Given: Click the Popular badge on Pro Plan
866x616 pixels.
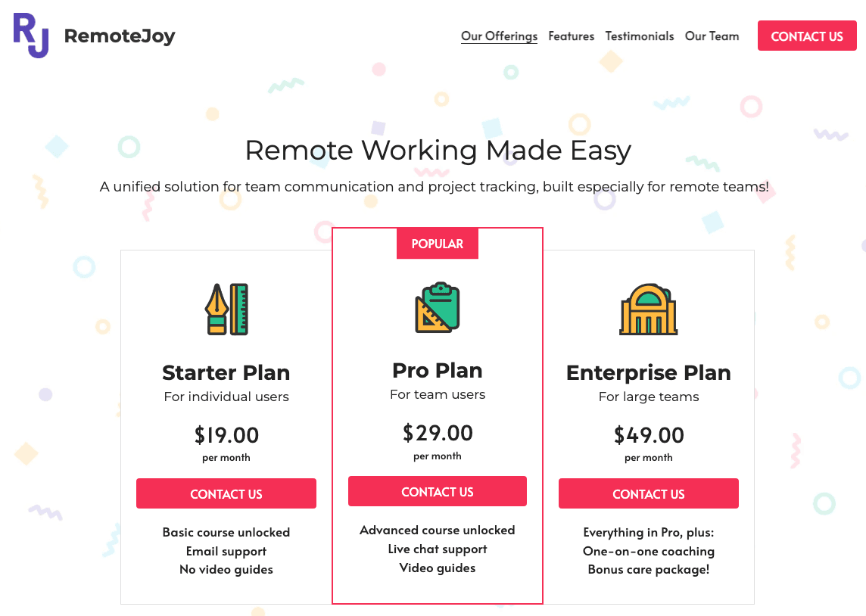Looking at the screenshot, I should (x=438, y=244).
